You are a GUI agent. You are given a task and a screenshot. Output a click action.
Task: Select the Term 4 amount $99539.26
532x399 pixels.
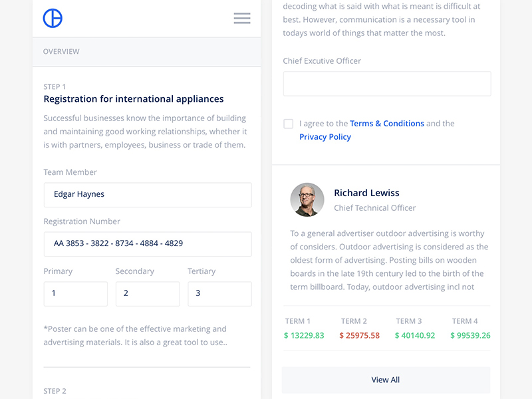(470, 336)
